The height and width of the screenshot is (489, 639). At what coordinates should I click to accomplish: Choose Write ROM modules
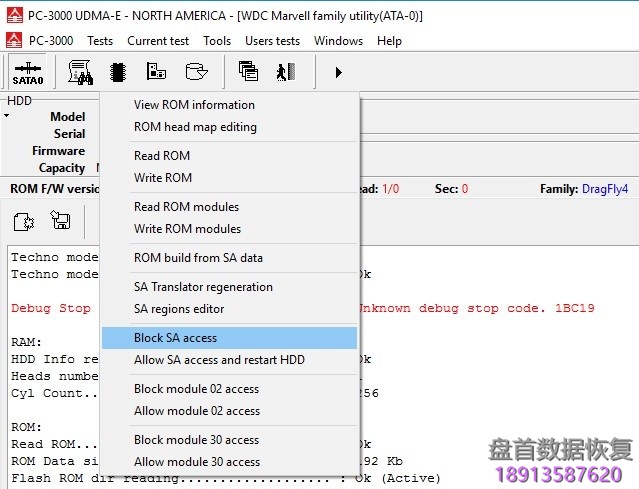click(x=229, y=229)
